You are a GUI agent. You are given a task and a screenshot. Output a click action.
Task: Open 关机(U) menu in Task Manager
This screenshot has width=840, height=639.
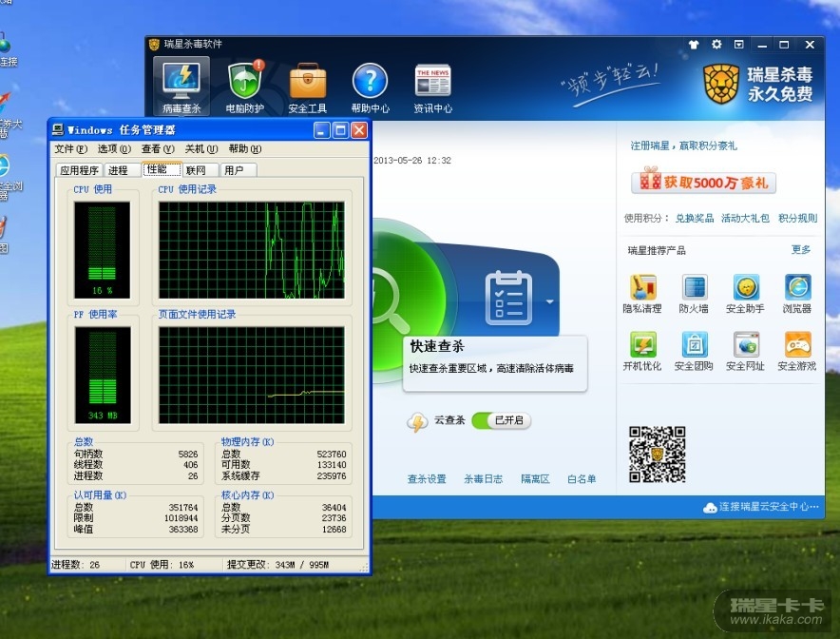(201, 149)
